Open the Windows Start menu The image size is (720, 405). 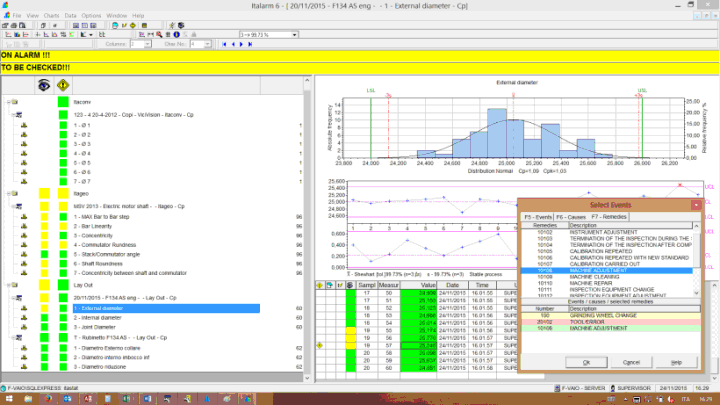pyautogui.click(x=9, y=399)
